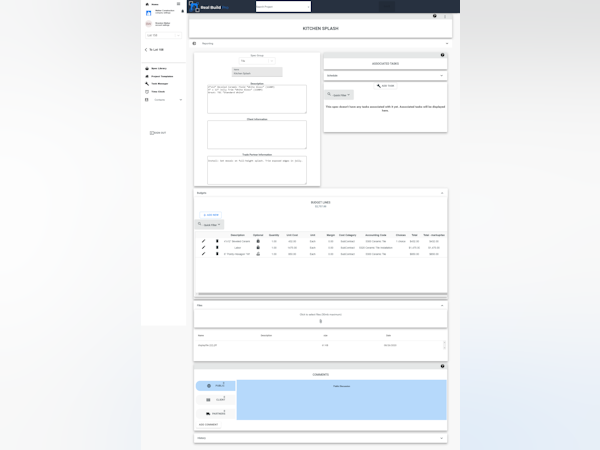
Task: Click the Sign Out icon
Action: click(x=152, y=133)
